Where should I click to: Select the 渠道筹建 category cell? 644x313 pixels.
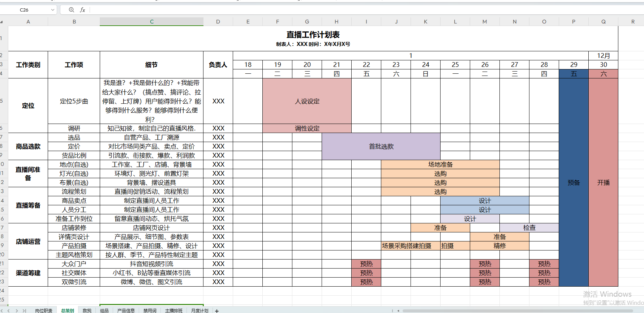[28, 273]
